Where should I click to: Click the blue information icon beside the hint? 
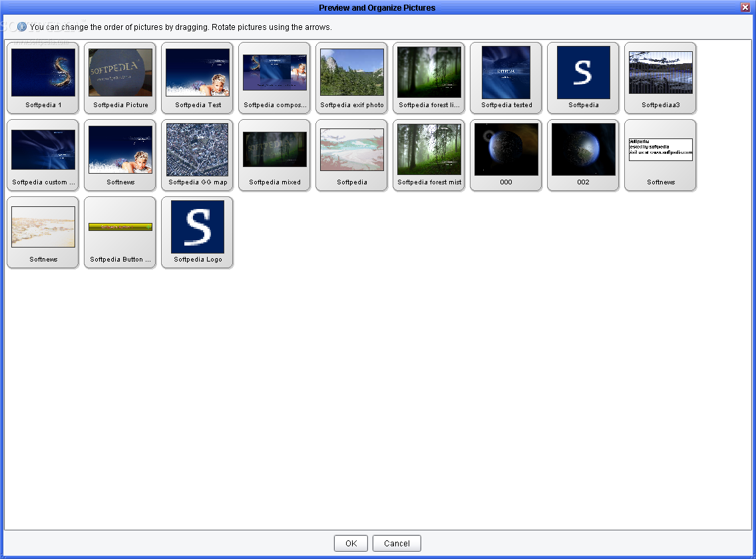click(x=22, y=27)
